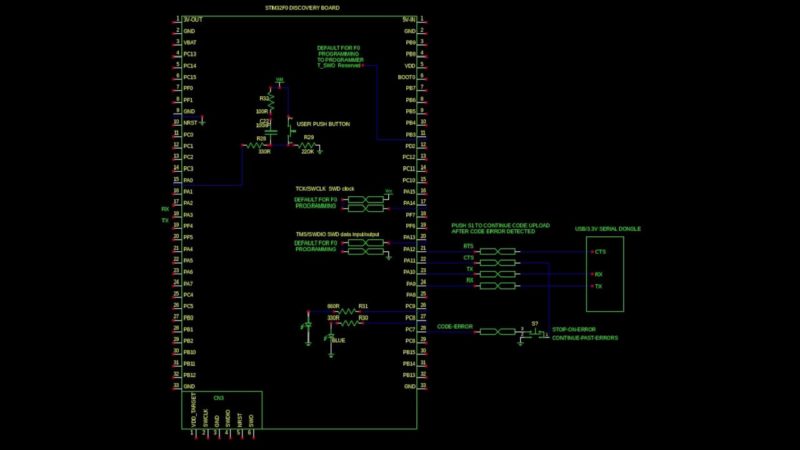Viewport: 800px width, 450px height.
Task: Click the USB/3.3V serial dongle box
Action: click(605, 274)
